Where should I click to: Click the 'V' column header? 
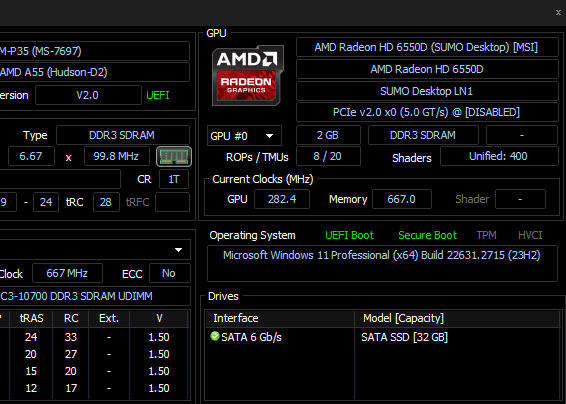pos(159,318)
